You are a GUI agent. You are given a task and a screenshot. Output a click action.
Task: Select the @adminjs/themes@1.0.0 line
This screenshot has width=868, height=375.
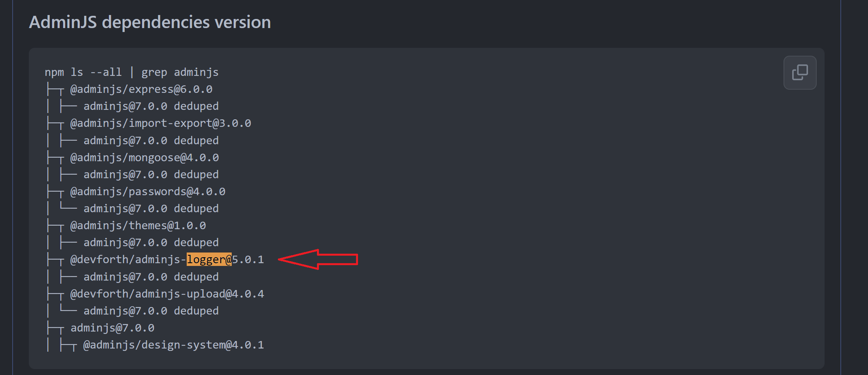pos(138,225)
